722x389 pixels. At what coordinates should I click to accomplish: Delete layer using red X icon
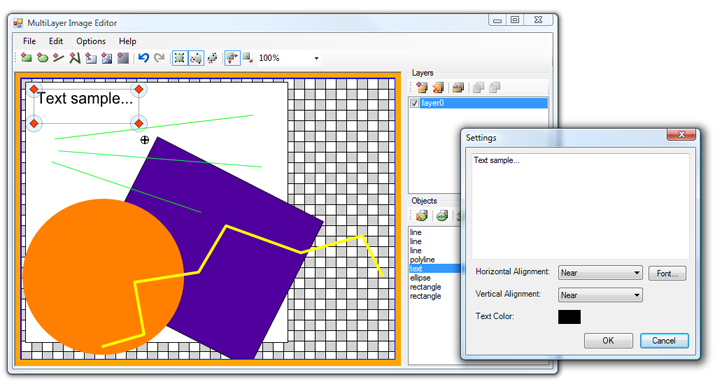[438, 87]
